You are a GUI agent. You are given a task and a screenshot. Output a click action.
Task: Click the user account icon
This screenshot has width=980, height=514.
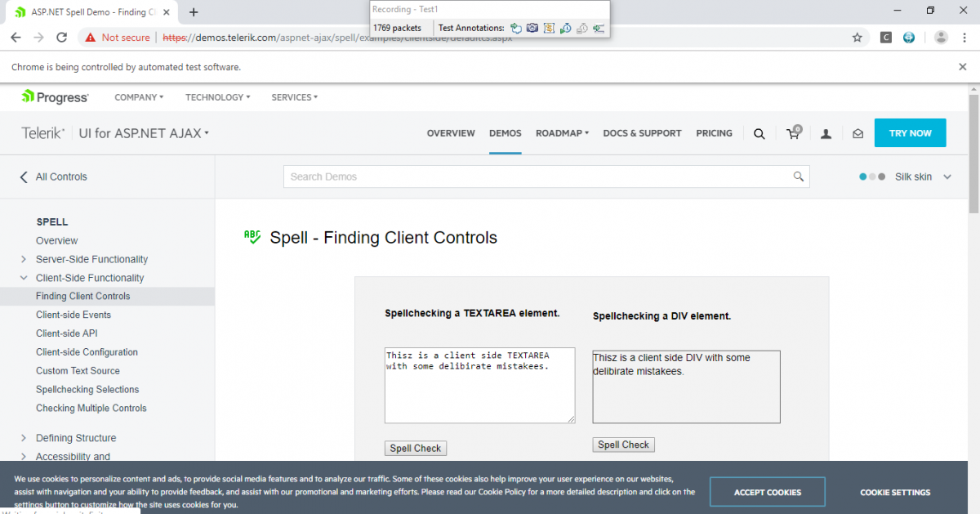tap(825, 133)
